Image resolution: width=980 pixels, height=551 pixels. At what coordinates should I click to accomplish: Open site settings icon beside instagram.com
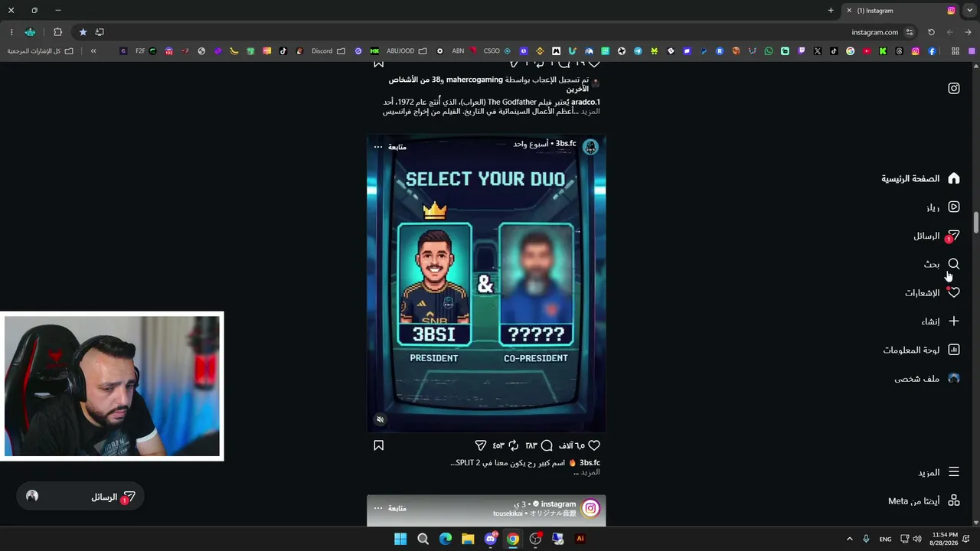tap(910, 32)
